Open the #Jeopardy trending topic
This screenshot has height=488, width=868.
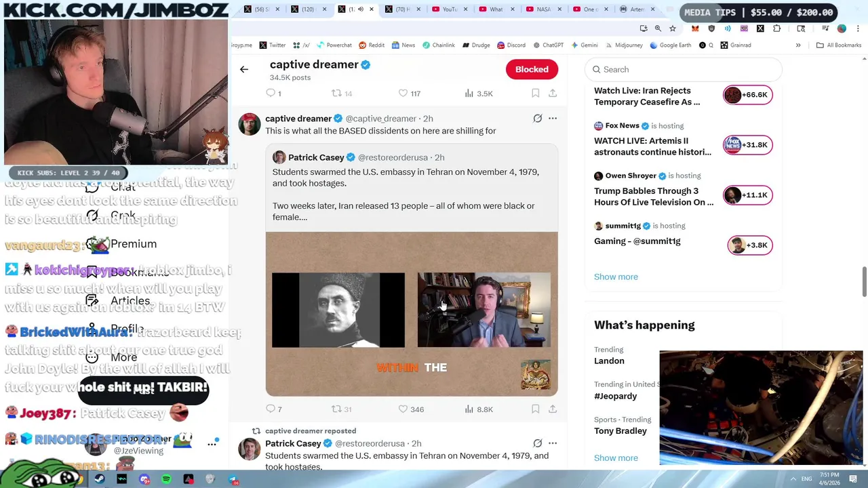tap(615, 396)
